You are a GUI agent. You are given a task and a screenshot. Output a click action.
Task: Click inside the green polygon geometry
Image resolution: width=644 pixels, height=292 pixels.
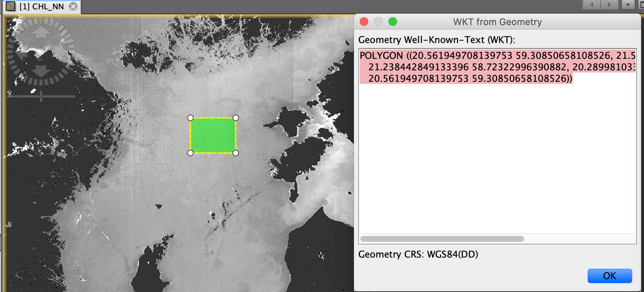coord(213,136)
